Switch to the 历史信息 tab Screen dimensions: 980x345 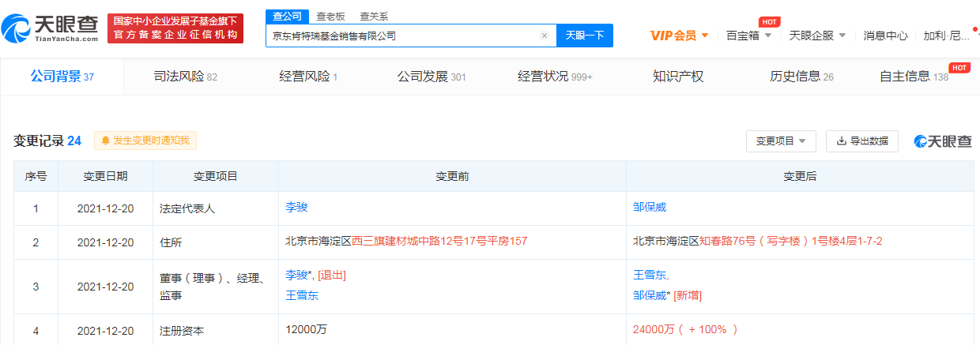point(801,77)
